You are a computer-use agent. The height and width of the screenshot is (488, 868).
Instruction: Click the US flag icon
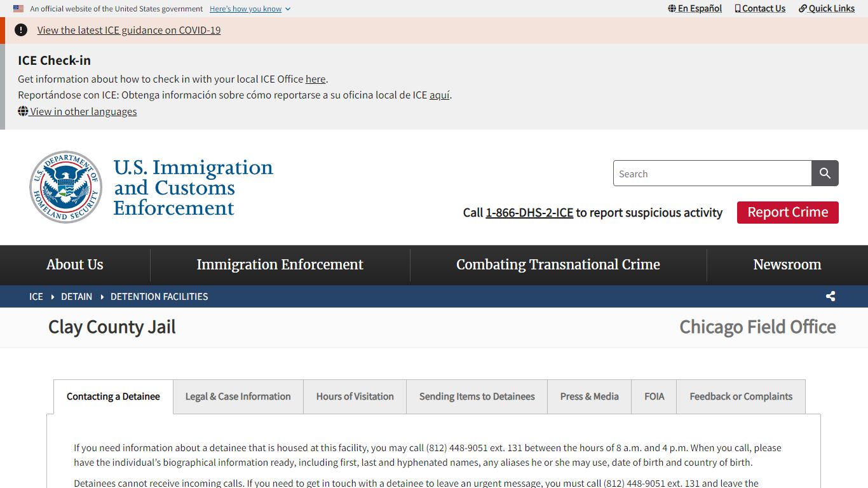(18, 9)
